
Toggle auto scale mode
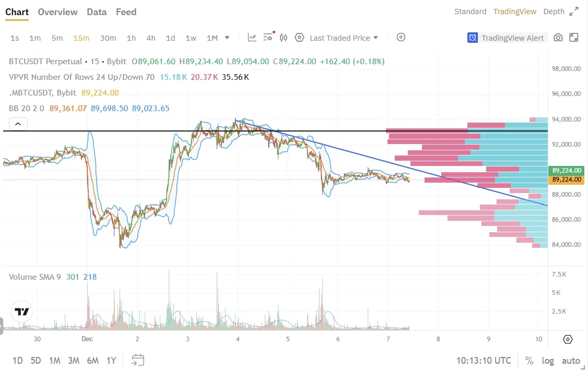point(571,361)
